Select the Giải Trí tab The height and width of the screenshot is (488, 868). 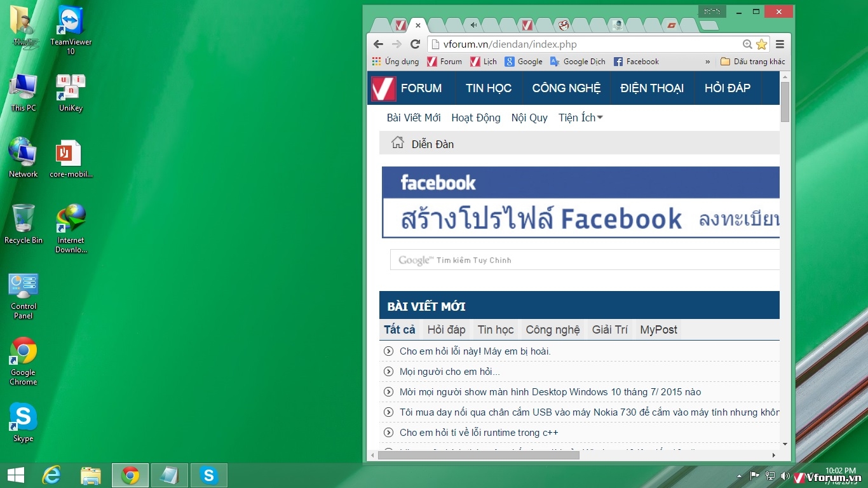610,330
